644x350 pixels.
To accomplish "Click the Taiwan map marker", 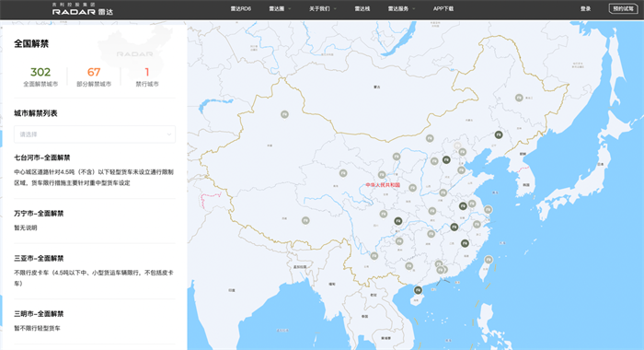I will tap(489, 260).
